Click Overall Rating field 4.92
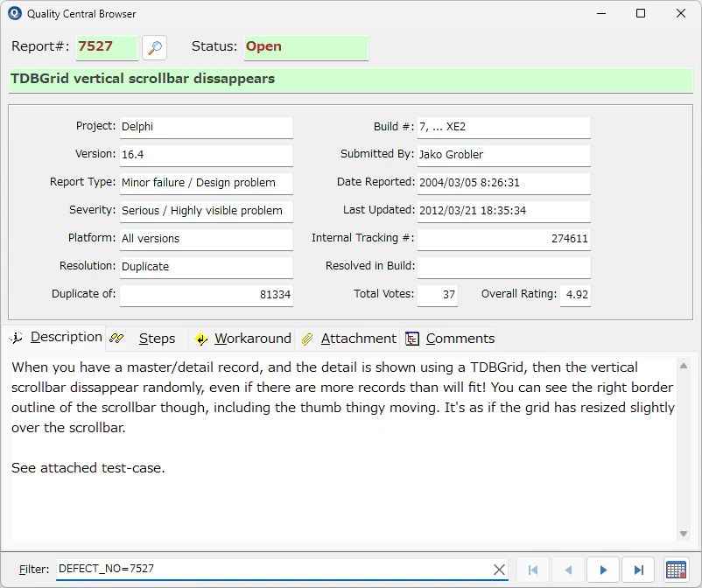Image resolution: width=702 pixels, height=588 pixels. click(x=575, y=295)
